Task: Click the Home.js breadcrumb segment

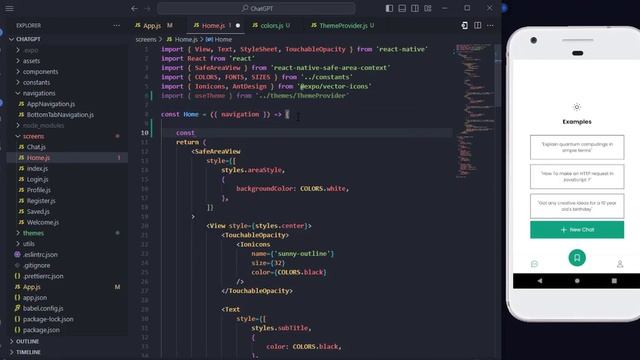Action: coord(182,40)
